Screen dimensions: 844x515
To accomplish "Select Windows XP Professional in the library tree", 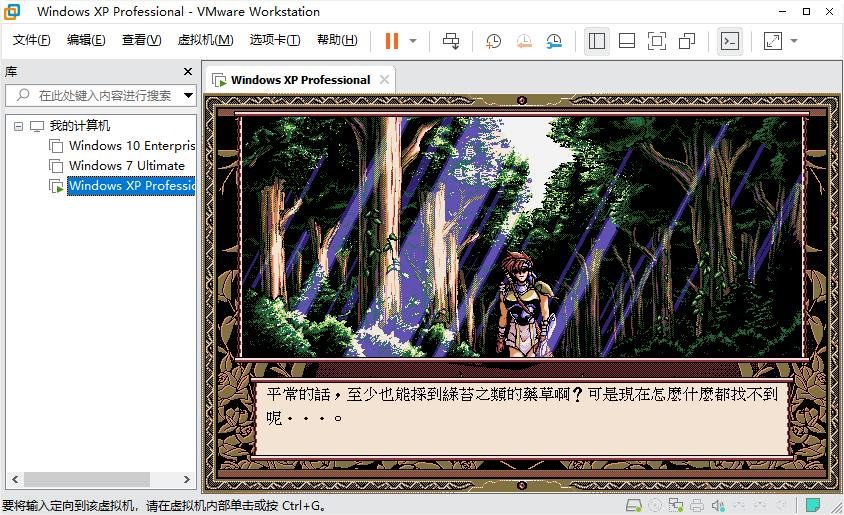I will click(131, 186).
